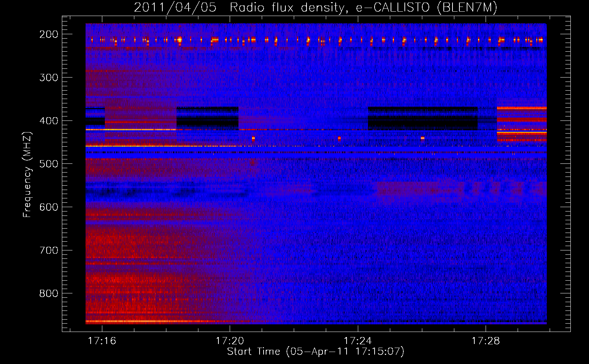Select the 'Frequency (MHZ)' axis label
Screen dimensions: 589x364
tap(27, 175)
